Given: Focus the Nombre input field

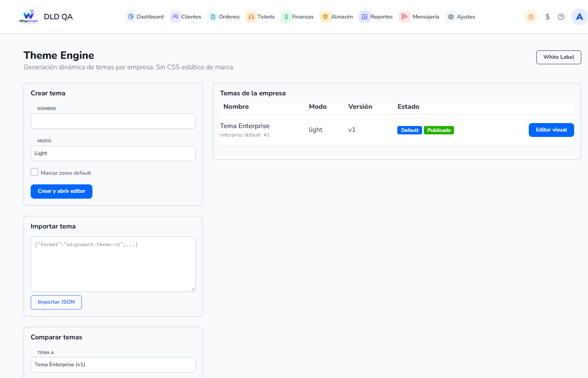Looking at the screenshot, I should point(113,121).
